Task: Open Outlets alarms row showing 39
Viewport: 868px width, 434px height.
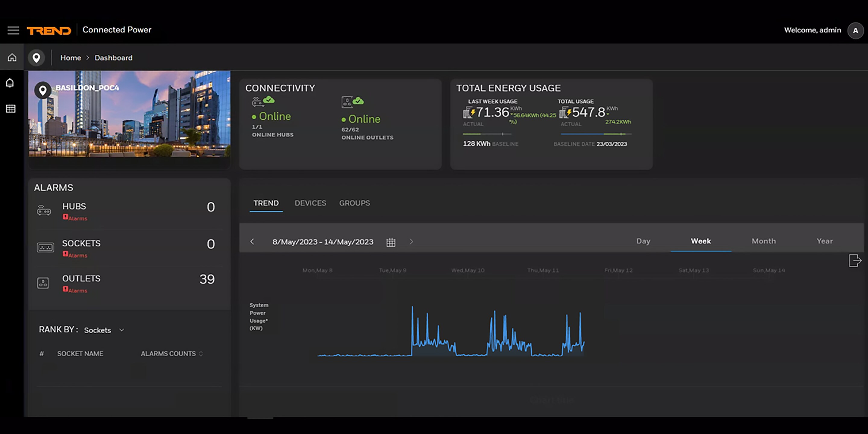Action: [x=129, y=283]
